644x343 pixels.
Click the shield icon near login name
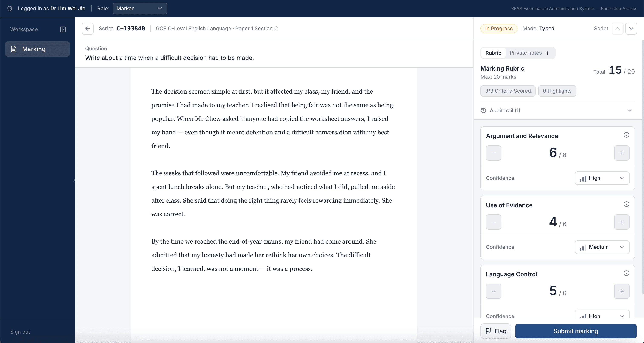(10, 9)
